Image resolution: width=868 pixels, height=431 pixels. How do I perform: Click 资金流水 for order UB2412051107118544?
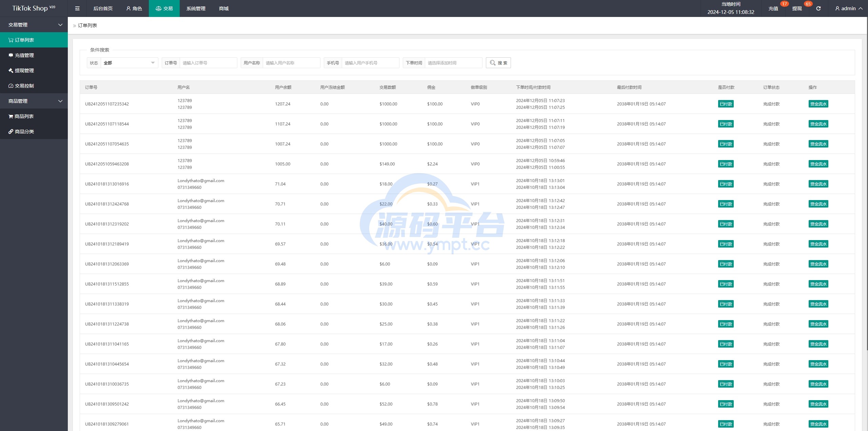818,124
